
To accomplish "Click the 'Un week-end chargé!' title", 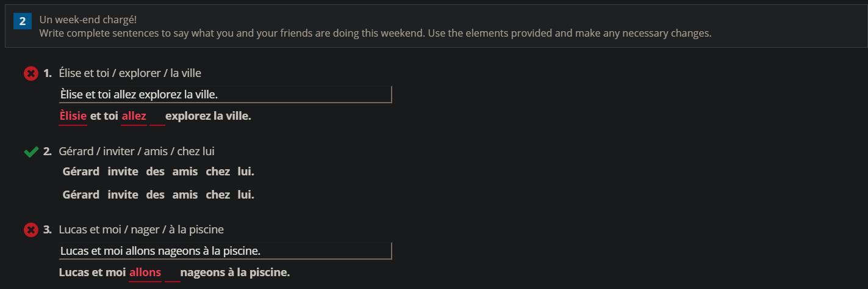I will click(x=88, y=20).
